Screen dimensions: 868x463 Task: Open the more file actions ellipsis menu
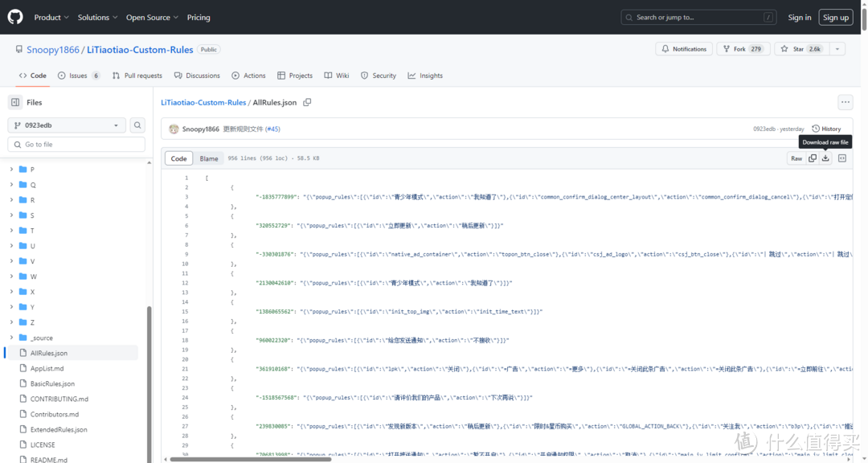click(x=845, y=102)
